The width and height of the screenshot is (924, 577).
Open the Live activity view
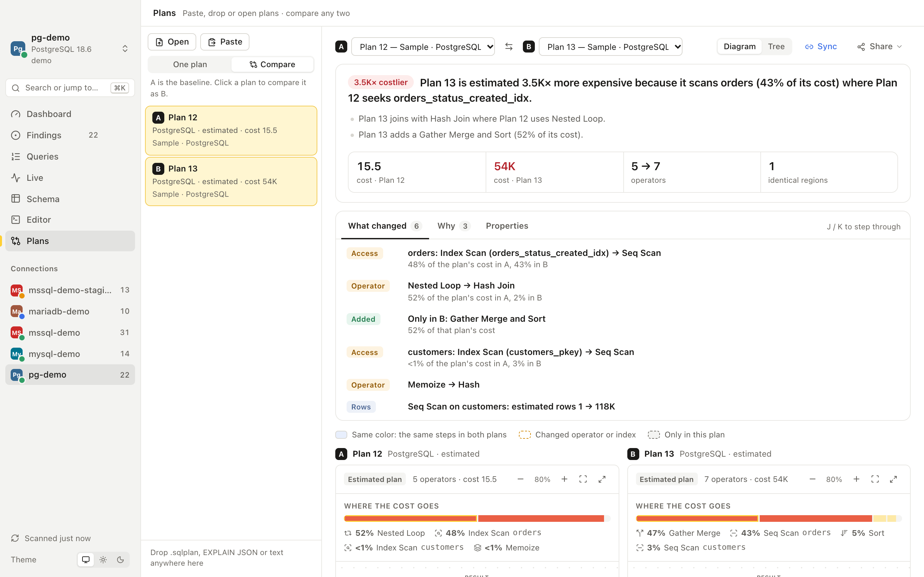(70, 178)
